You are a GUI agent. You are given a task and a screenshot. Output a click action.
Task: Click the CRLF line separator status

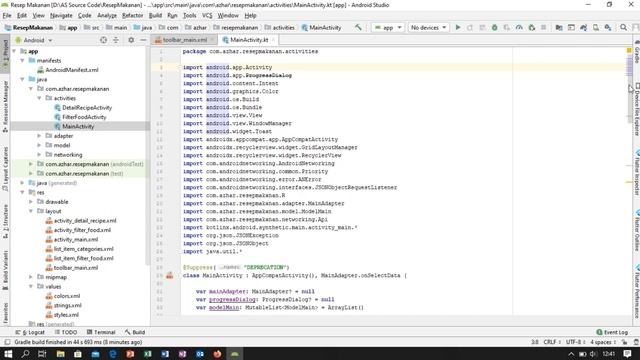[551, 342]
